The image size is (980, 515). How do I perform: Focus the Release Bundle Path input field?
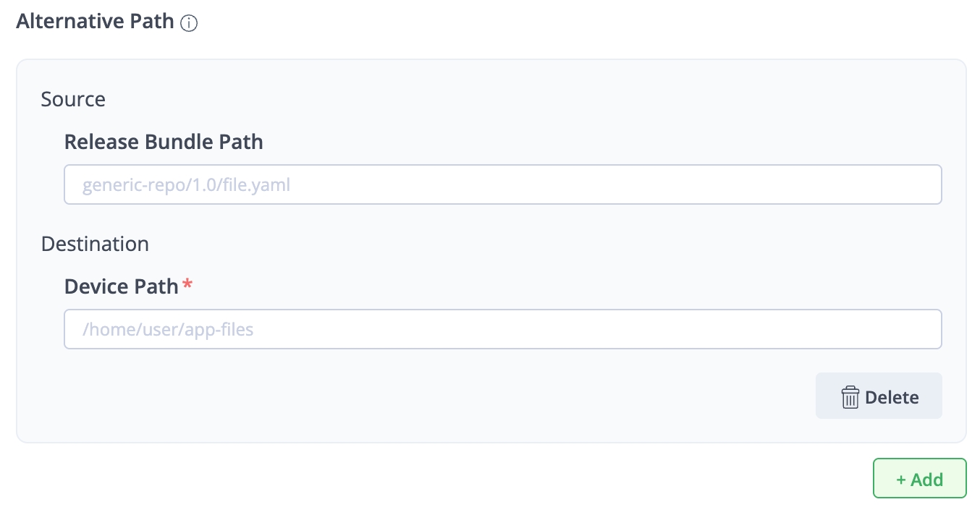click(502, 185)
